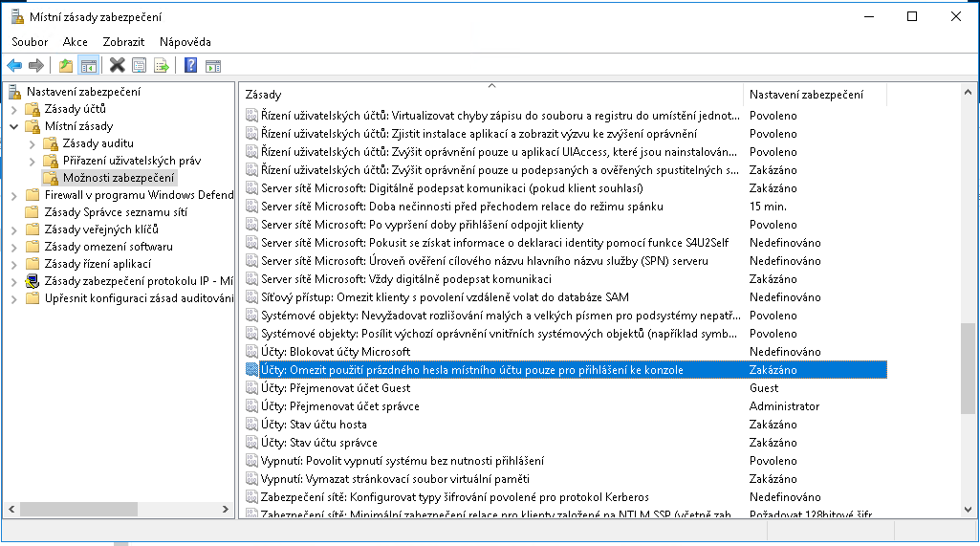The image size is (980, 546).
Task: Open Properties via the toolbar icon
Action: (140, 65)
